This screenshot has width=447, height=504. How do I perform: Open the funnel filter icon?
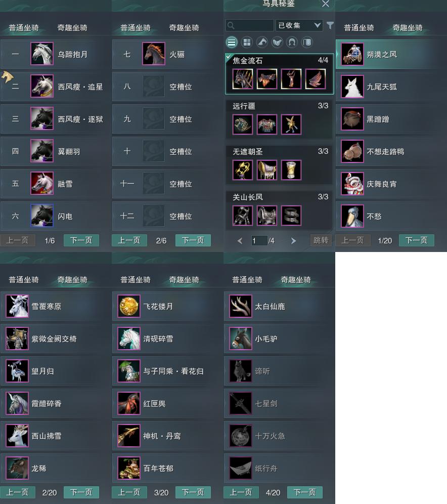330,25
